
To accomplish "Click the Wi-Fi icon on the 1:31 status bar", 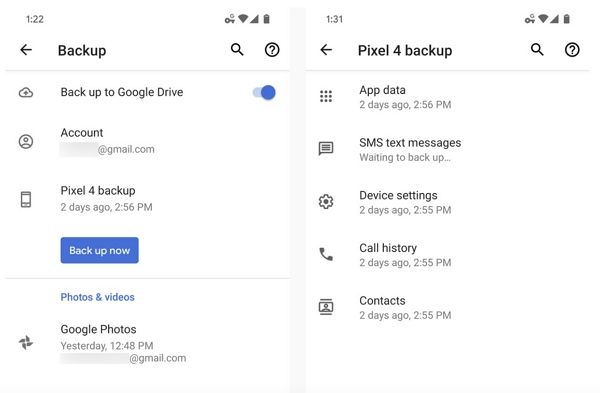I will tap(543, 19).
